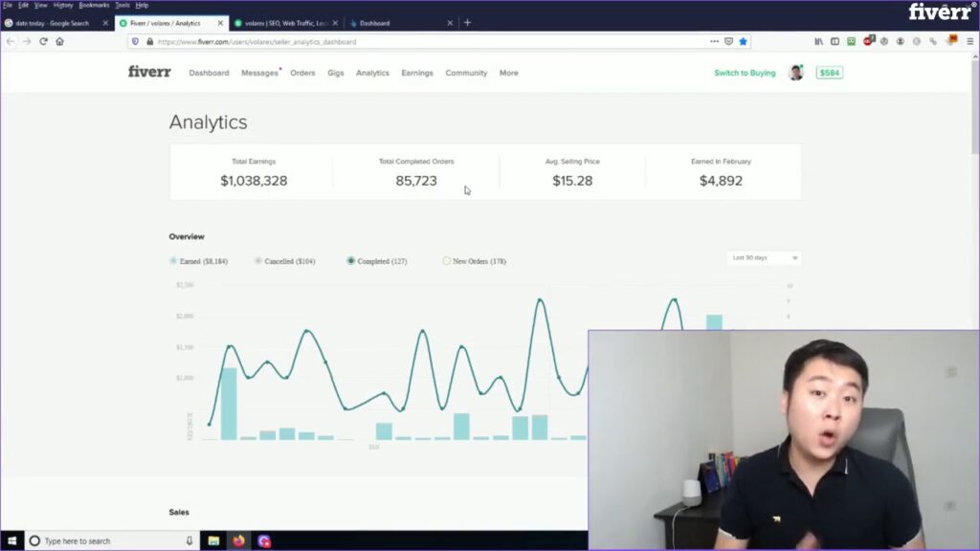
Task: Click the Windows Type here to search box
Action: 113,541
